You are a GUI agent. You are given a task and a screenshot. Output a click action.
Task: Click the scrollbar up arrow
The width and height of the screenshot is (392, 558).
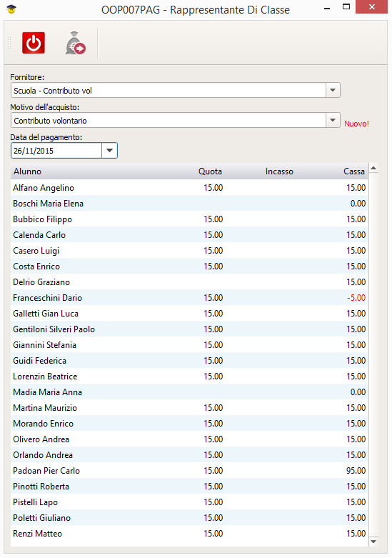[373, 168]
